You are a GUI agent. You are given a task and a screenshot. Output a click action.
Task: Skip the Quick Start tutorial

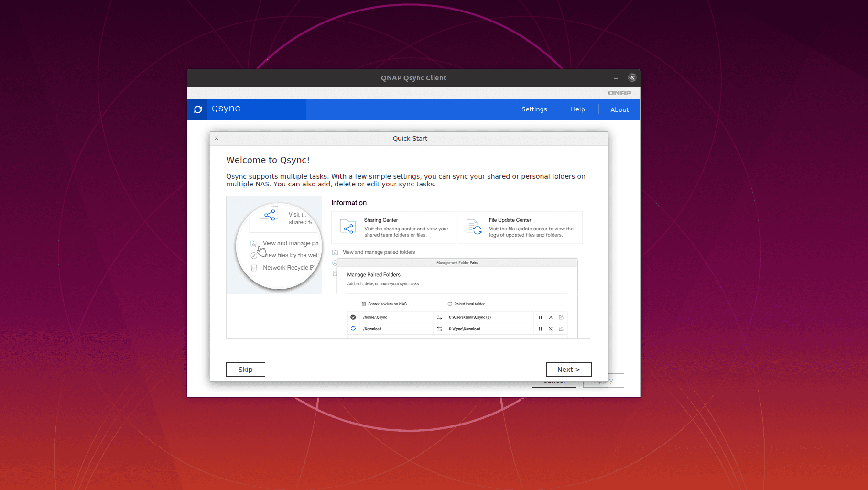[246, 370]
